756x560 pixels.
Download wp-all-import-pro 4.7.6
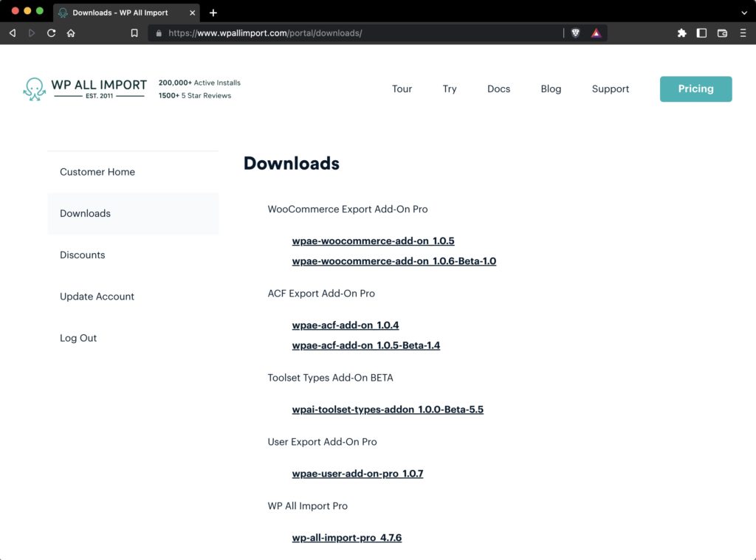347,537
